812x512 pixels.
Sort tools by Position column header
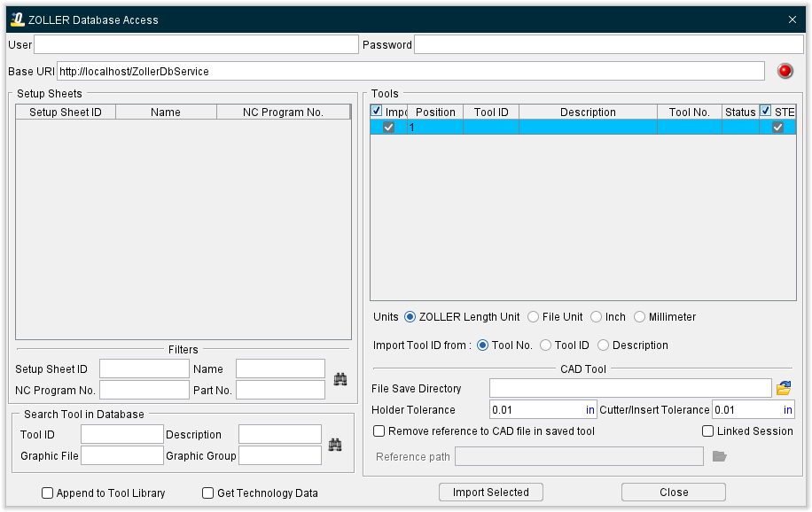[x=435, y=112]
